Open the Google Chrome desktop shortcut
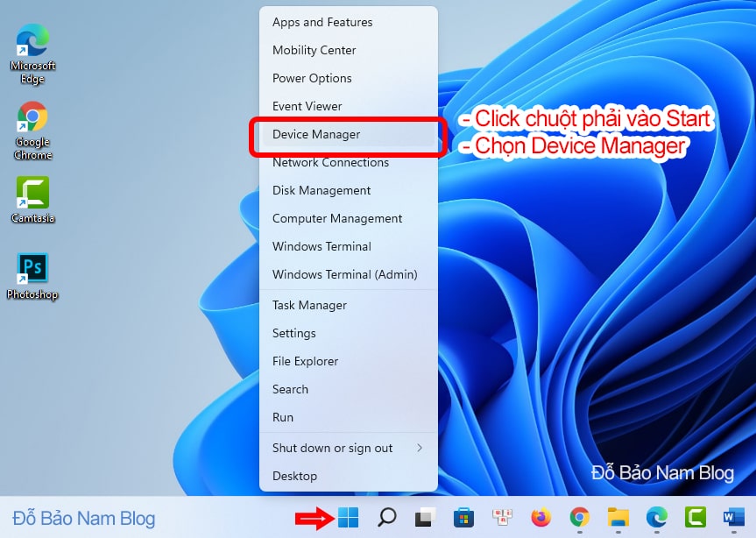Viewport: 756px width, 538px height. [32, 131]
